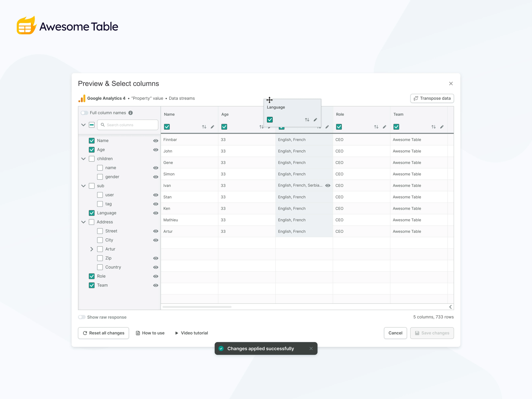Viewport: 532px width, 399px height.
Task: Turn on Show raw response switch
Action: pyautogui.click(x=82, y=317)
